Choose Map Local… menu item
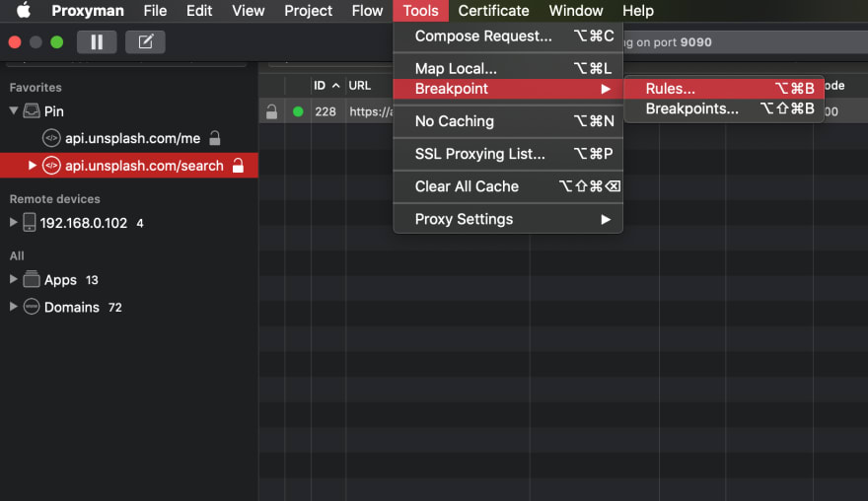Viewport: 868px width, 501px height. click(x=508, y=69)
